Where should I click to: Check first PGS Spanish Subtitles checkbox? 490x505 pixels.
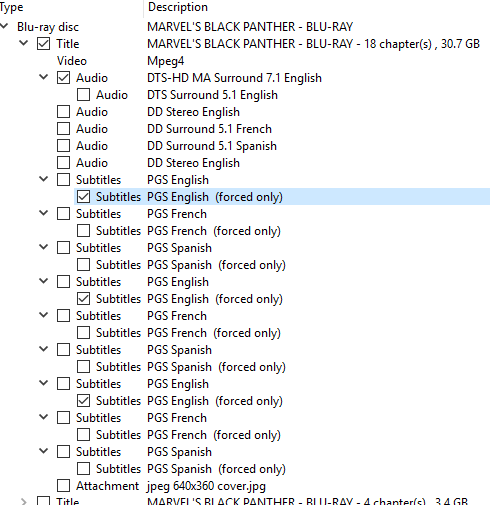pyautogui.click(x=63, y=248)
